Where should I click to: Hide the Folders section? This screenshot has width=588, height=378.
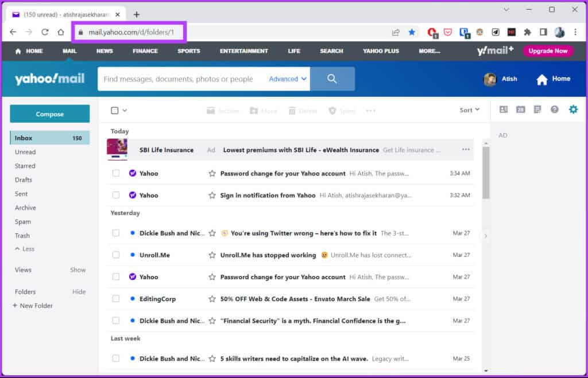(x=79, y=291)
